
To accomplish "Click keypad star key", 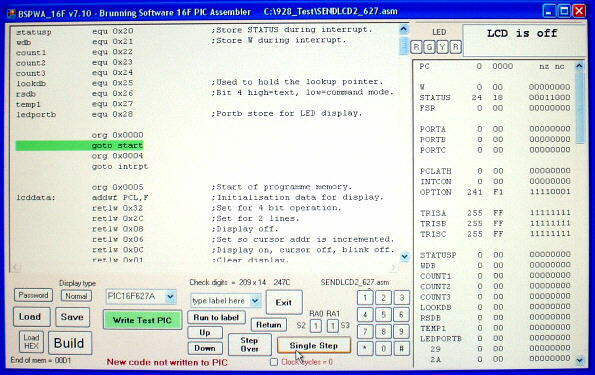I will point(365,348).
